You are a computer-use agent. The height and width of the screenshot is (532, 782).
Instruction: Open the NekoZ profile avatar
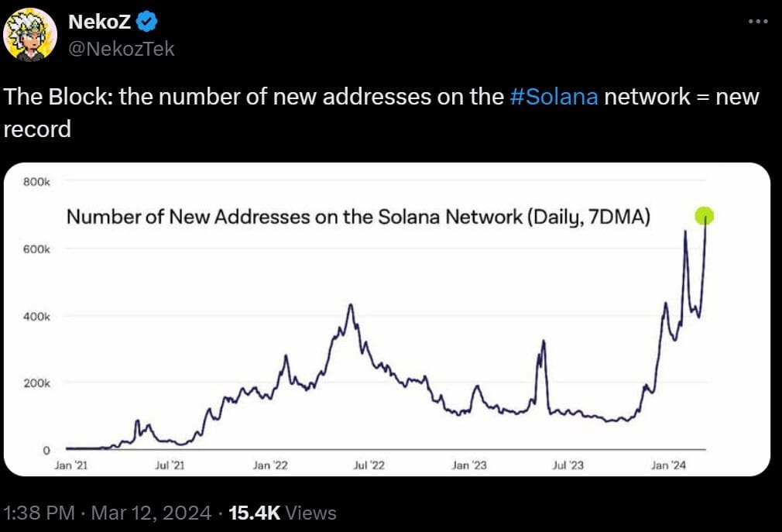[x=31, y=36]
